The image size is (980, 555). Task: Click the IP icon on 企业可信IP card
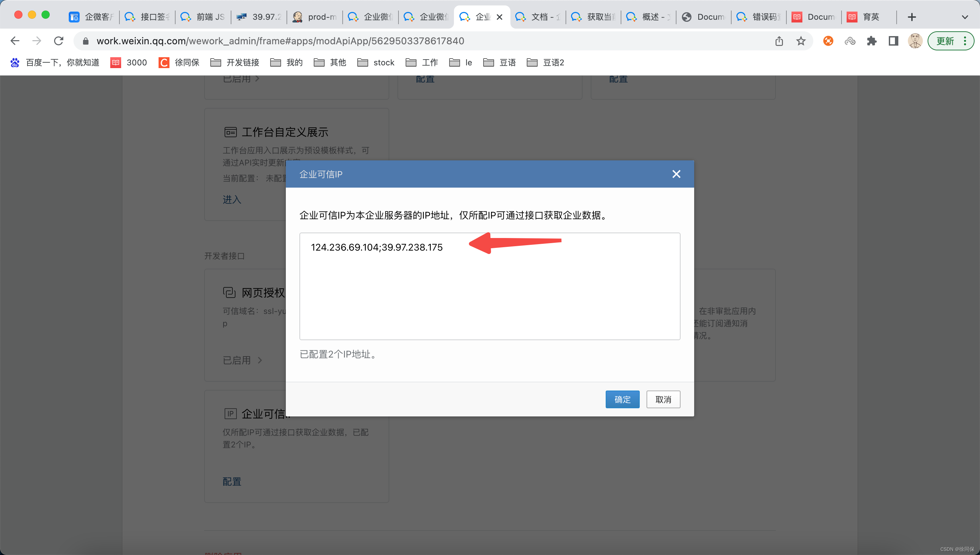[x=230, y=414]
